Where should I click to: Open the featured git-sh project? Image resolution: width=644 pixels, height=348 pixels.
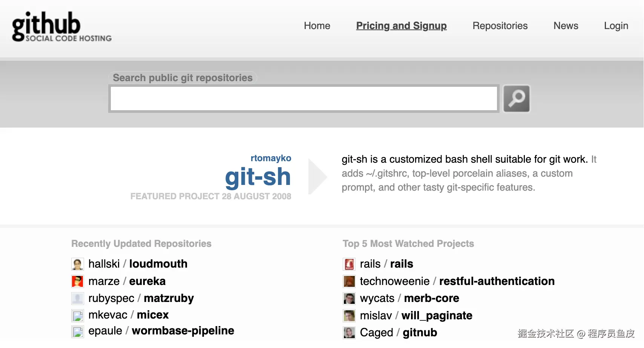258,177
